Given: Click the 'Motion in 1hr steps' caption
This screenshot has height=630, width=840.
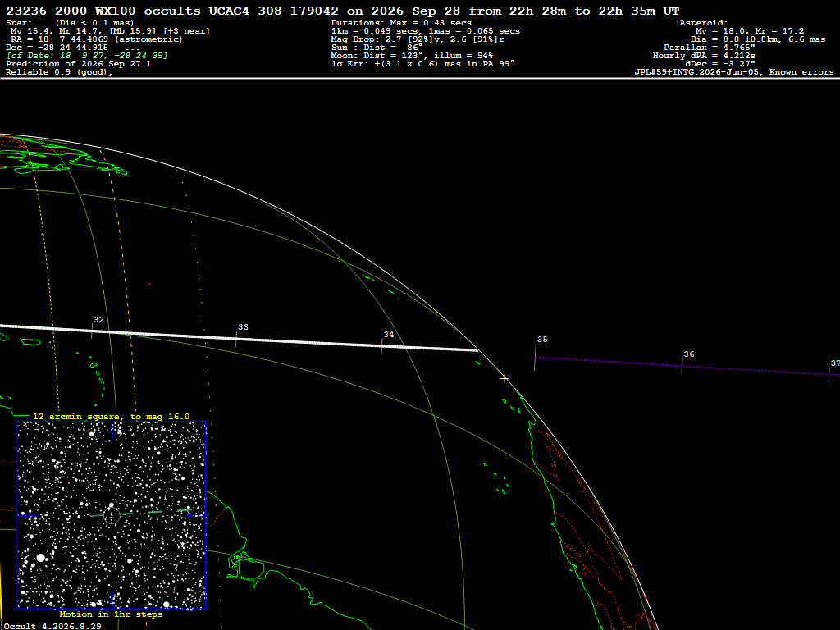Looking at the screenshot, I should [x=111, y=614].
